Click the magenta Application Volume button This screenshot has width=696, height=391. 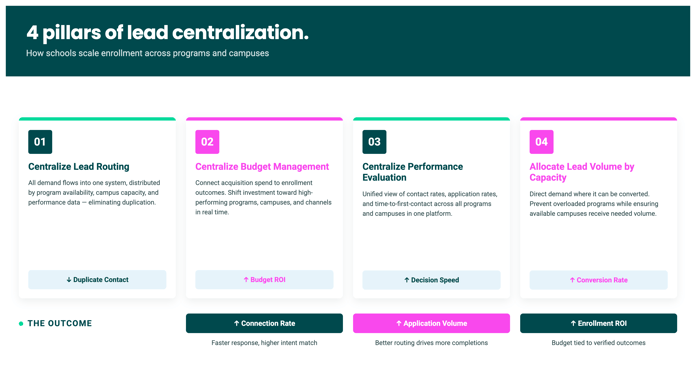[431, 323]
